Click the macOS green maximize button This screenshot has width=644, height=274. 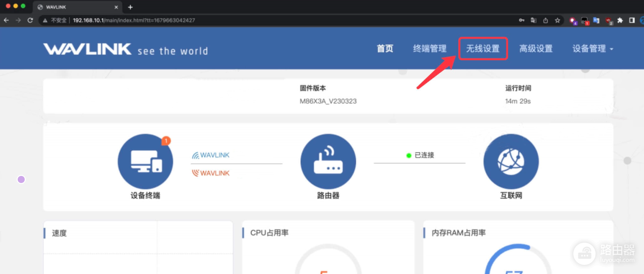click(23, 6)
